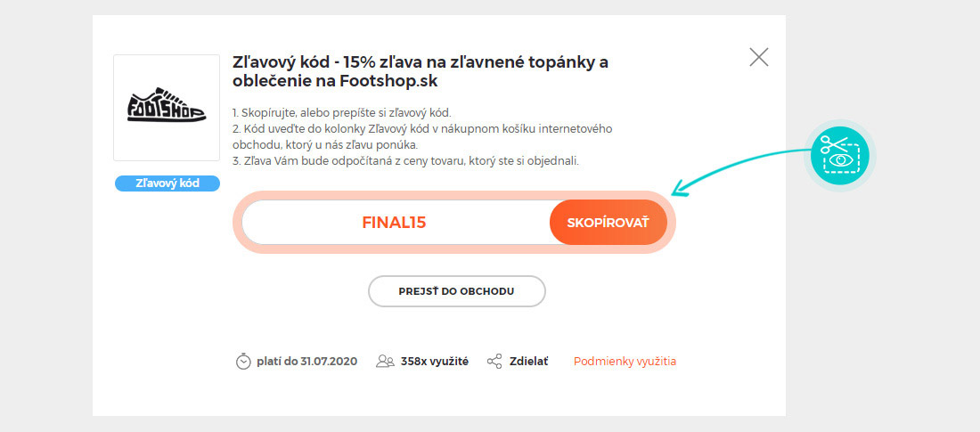Open the store via PREJSŤ DO OBCHODU
Viewport: 980px width, 432px height.
tap(457, 291)
